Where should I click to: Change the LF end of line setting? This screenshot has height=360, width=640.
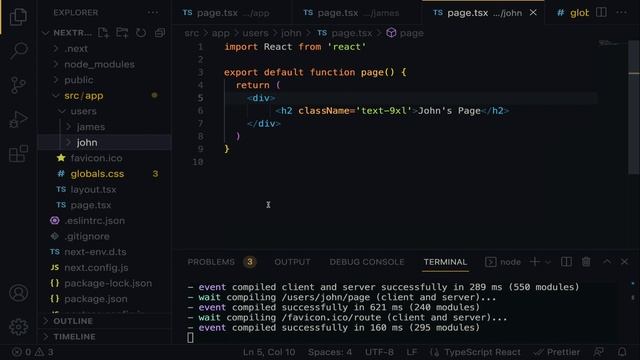411,352
